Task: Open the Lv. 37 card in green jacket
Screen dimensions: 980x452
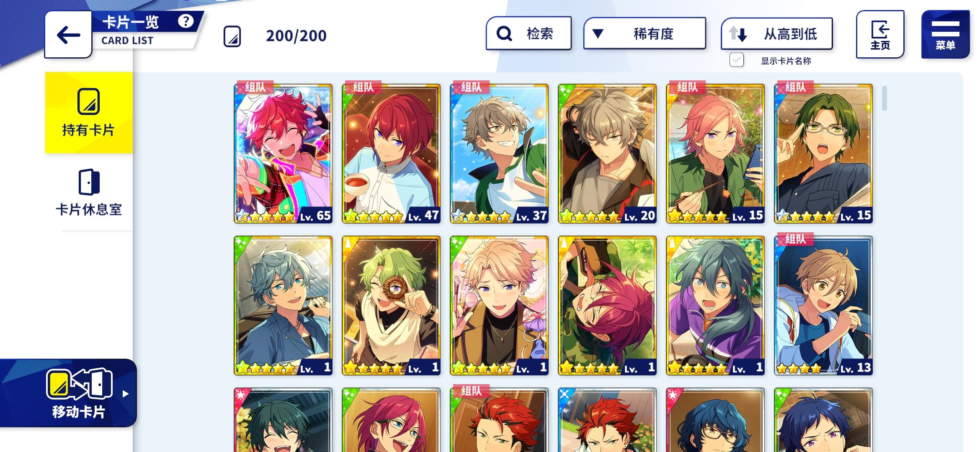Action: tap(499, 154)
